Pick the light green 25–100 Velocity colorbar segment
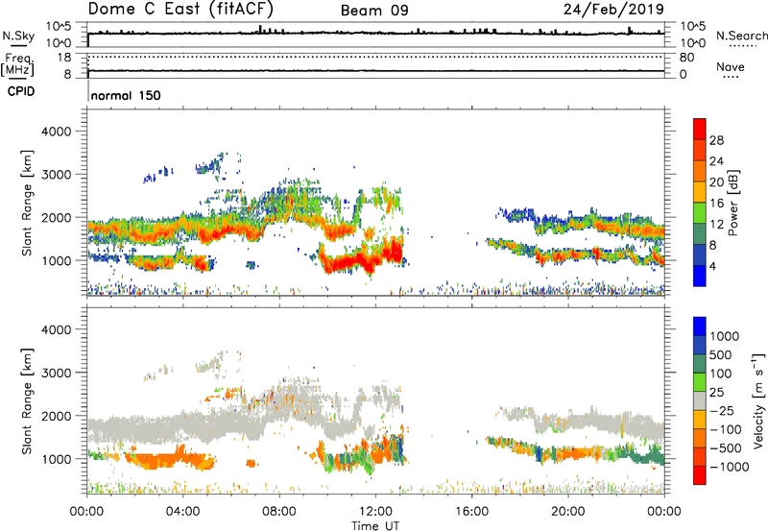Viewport: 768px width, 532px height. tap(700, 382)
